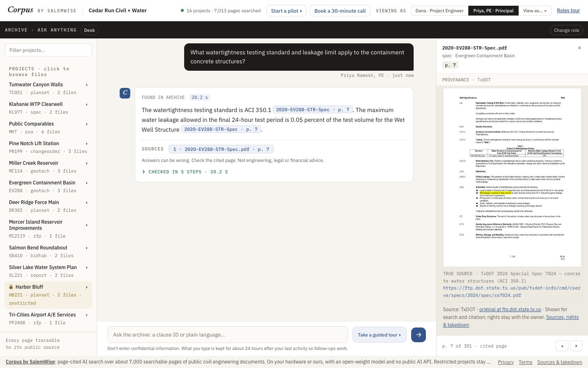Open footer Sources & takedown link
588x368 pixels.
pos(559,362)
